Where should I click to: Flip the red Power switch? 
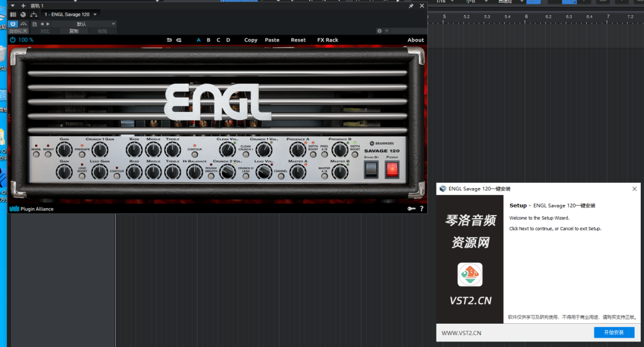[392, 168]
